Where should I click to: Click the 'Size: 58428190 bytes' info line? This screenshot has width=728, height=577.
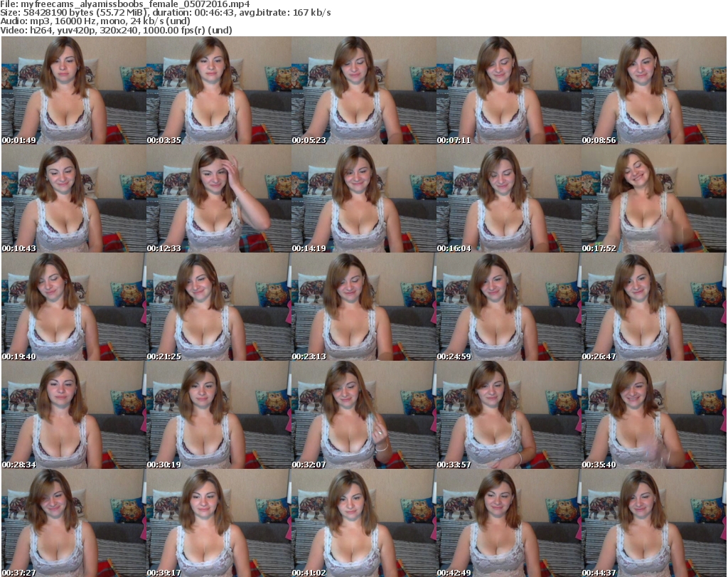coord(165,13)
